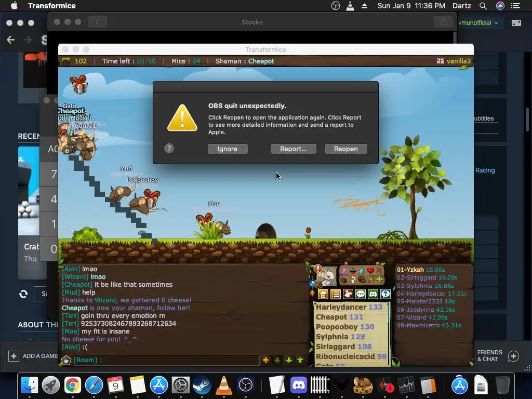Click 08-Maxmicetro in finish ranking
The height and width of the screenshot is (399, 532).
429,325
